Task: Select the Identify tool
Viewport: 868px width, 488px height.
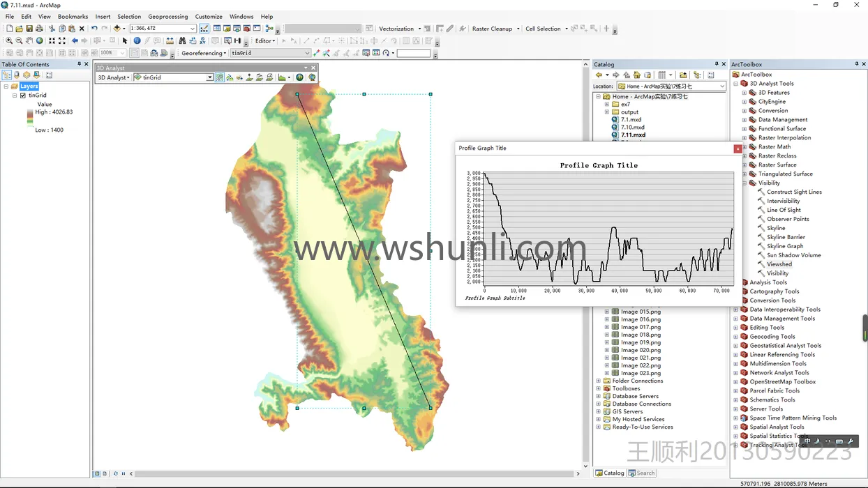Action: [137, 40]
